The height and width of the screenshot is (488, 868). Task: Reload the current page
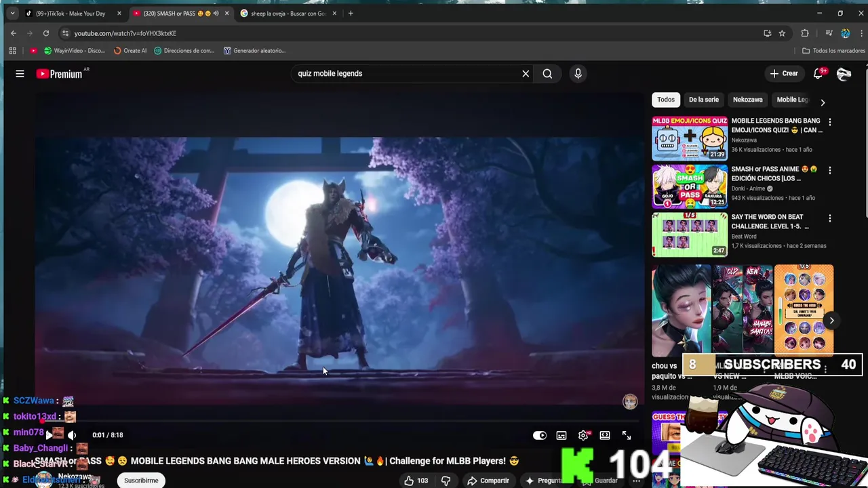46,33
